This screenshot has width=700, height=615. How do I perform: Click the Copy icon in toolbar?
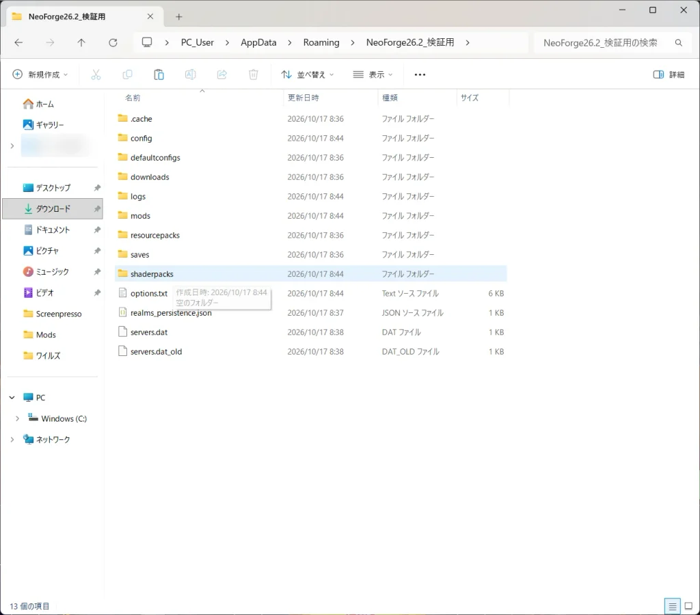[x=127, y=74]
